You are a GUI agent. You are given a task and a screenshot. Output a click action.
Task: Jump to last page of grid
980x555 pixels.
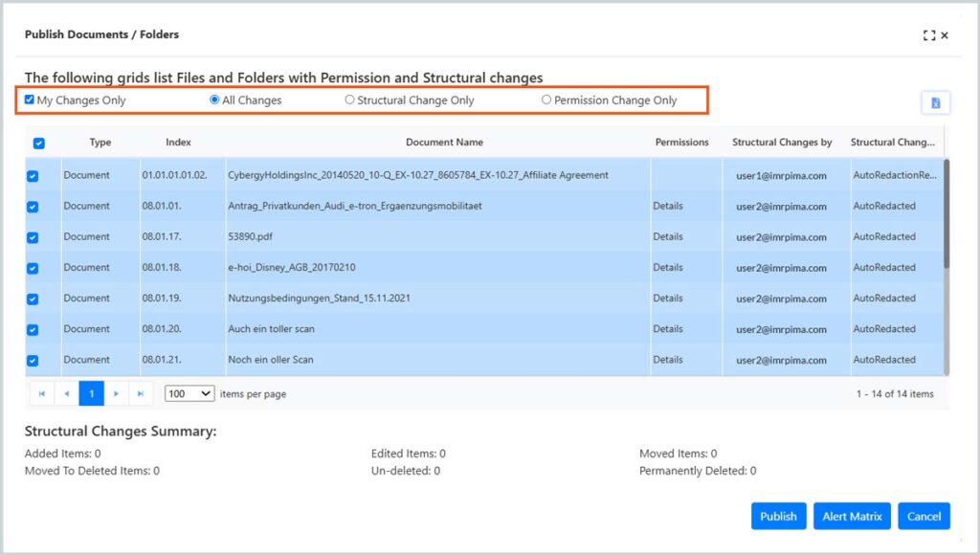pos(142,393)
